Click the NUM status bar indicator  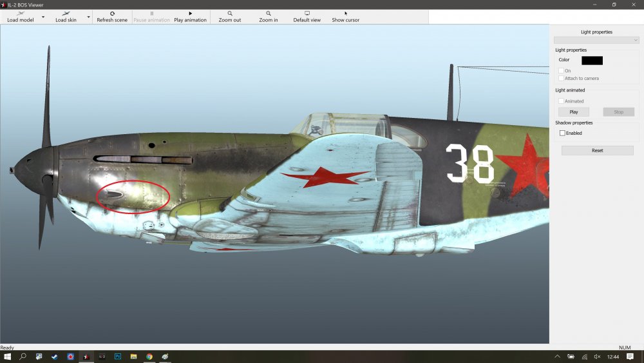point(624,348)
